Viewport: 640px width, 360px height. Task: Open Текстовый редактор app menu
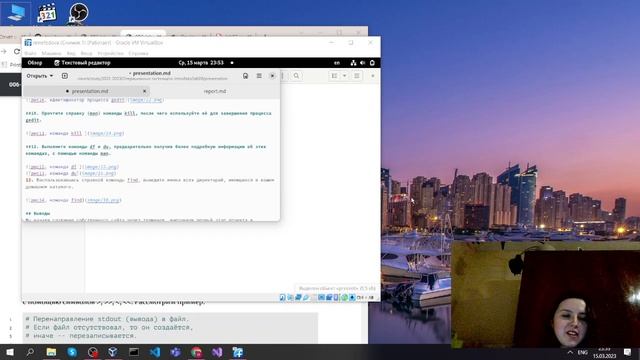coord(82,63)
